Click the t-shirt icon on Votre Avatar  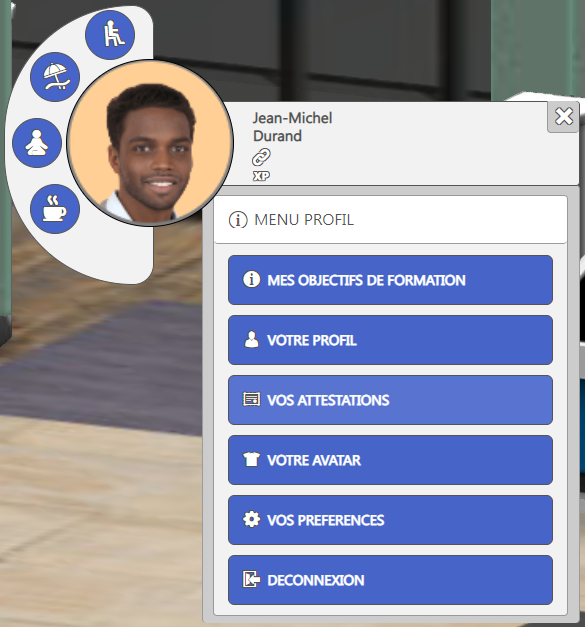pyautogui.click(x=252, y=459)
